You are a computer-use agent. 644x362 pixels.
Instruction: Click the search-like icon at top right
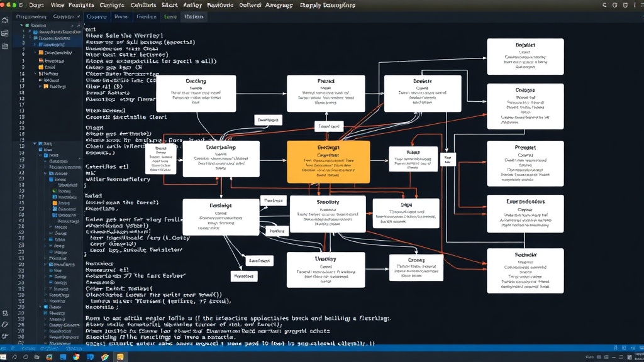coord(604,5)
